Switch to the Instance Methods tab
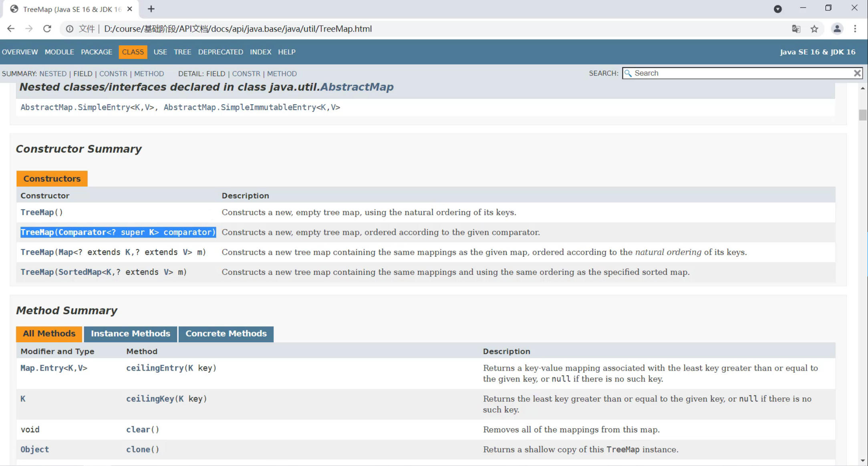 pyautogui.click(x=130, y=334)
